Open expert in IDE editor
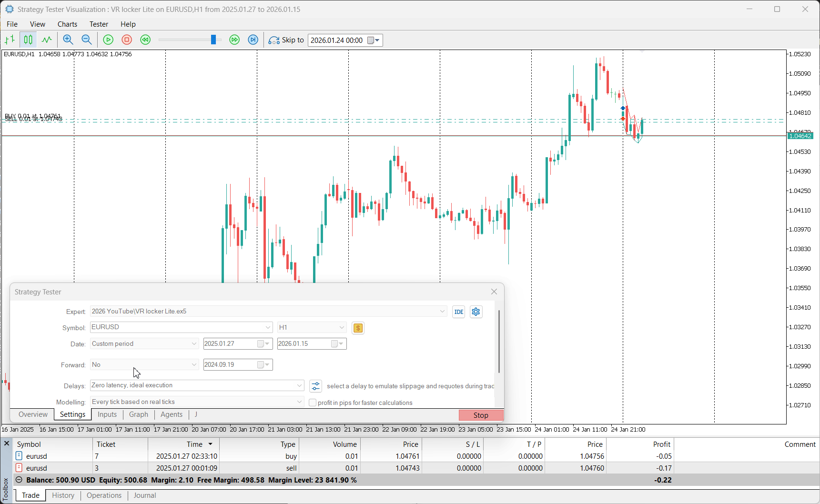The height and width of the screenshot is (504, 820). (x=459, y=312)
